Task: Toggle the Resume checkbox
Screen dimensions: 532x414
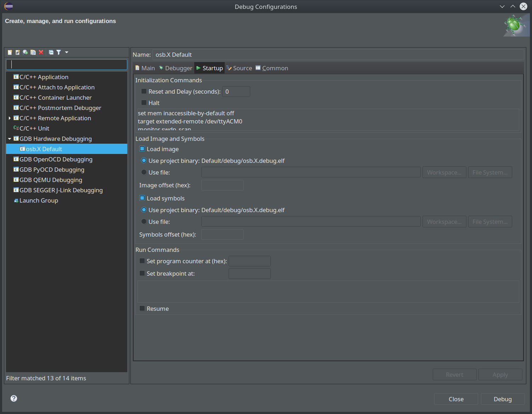Action: pos(142,309)
